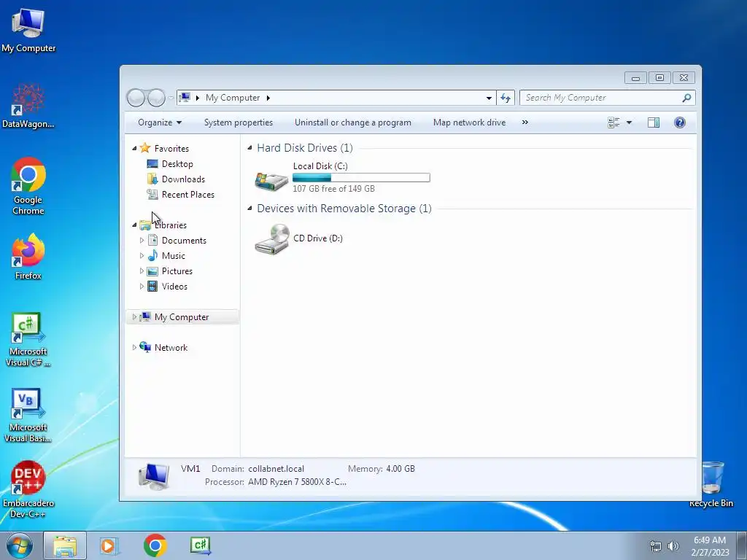Click the volume speaker tray icon
Screen dimensions: 747x560
673,546
